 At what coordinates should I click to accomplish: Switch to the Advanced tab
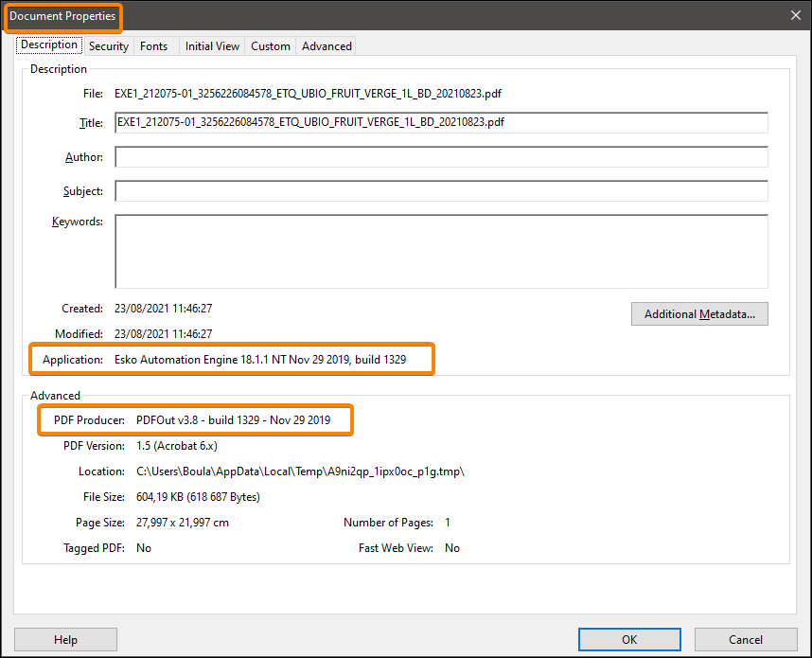[x=326, y=45]
